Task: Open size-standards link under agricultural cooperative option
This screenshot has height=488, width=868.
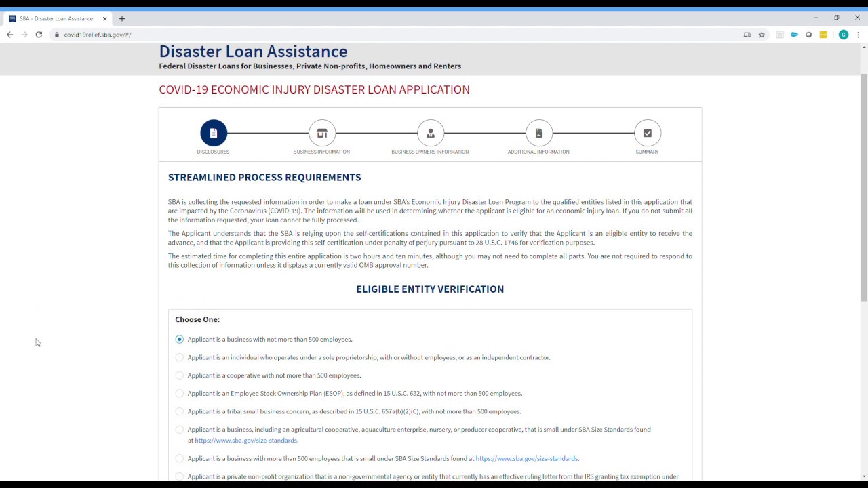Action: tap(246, 441)
